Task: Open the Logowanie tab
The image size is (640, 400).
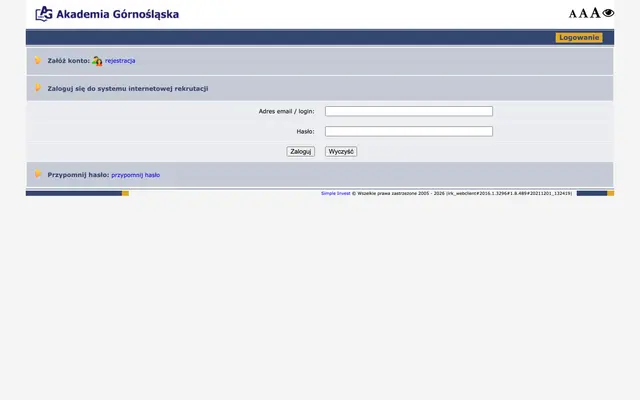Action: click(579, 38)
